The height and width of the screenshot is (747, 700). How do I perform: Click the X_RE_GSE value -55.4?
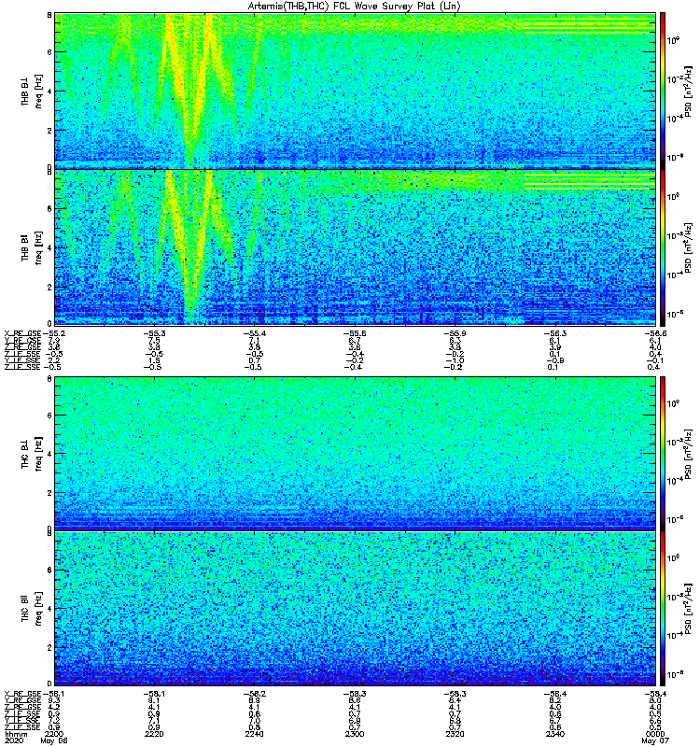click(x=254, y=333)
